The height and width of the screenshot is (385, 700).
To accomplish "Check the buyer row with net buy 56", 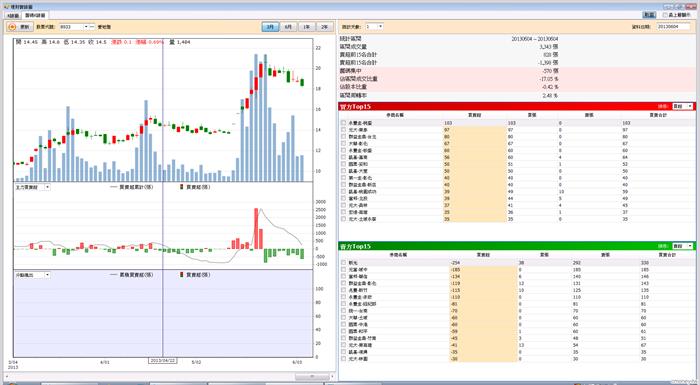I will coord(343,157).
